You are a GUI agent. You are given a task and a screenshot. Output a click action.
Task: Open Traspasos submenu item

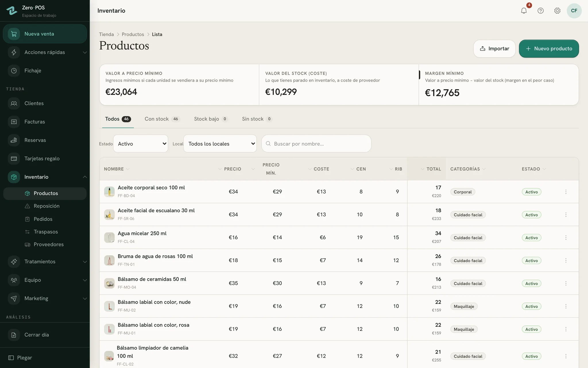click(x=45, y=232)
